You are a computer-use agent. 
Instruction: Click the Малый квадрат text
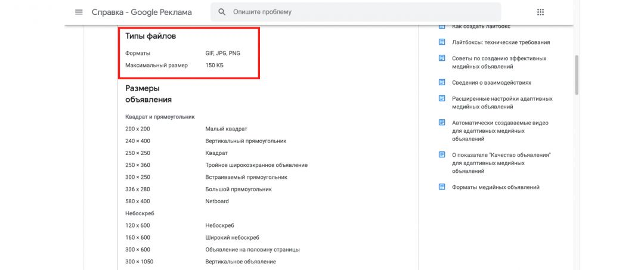click(x=227, y=129)
